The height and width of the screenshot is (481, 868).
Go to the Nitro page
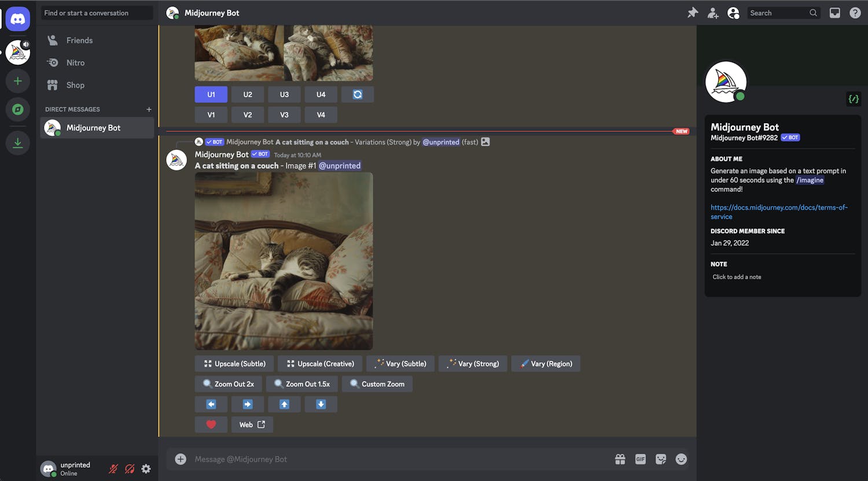[x=75, y=62]
